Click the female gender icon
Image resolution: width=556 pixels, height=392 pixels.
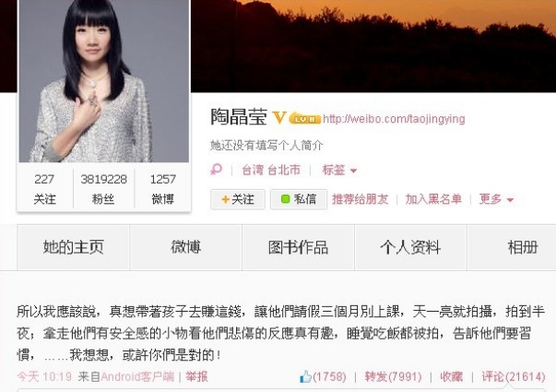[217, 170]
